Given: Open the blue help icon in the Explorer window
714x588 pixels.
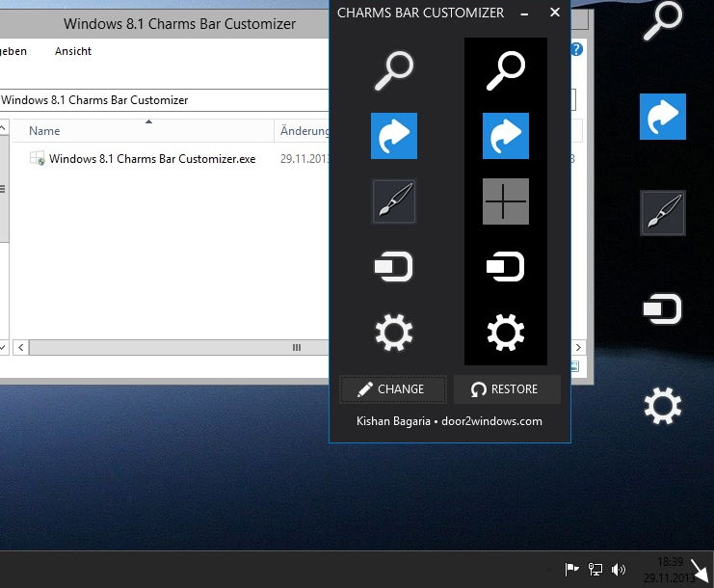Looking at the screenshot, I should tap(576, 49).
